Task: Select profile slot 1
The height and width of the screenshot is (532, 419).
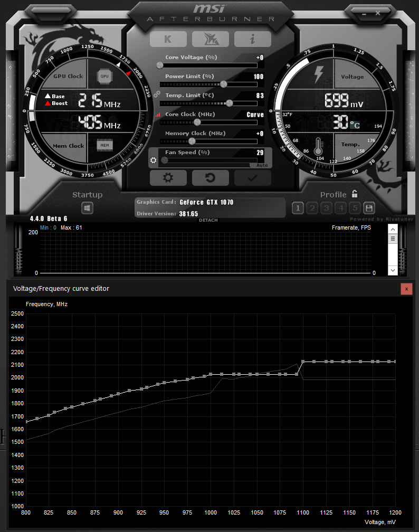Action: coord(298,208)
